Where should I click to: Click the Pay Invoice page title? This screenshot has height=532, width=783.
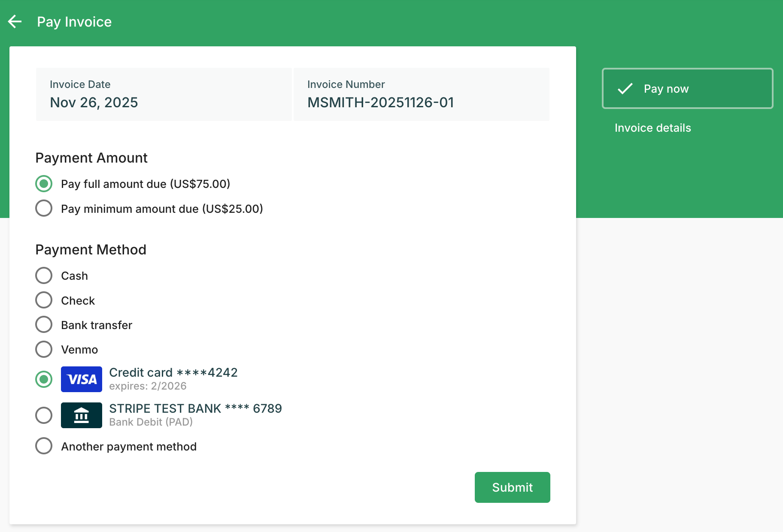74,22
